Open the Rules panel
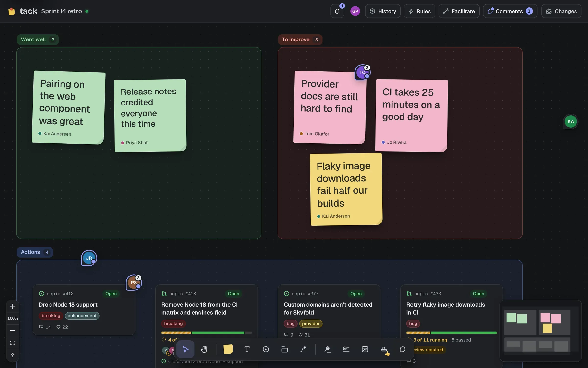Viewport: 588px width, 368px height. tap(419, 11)
